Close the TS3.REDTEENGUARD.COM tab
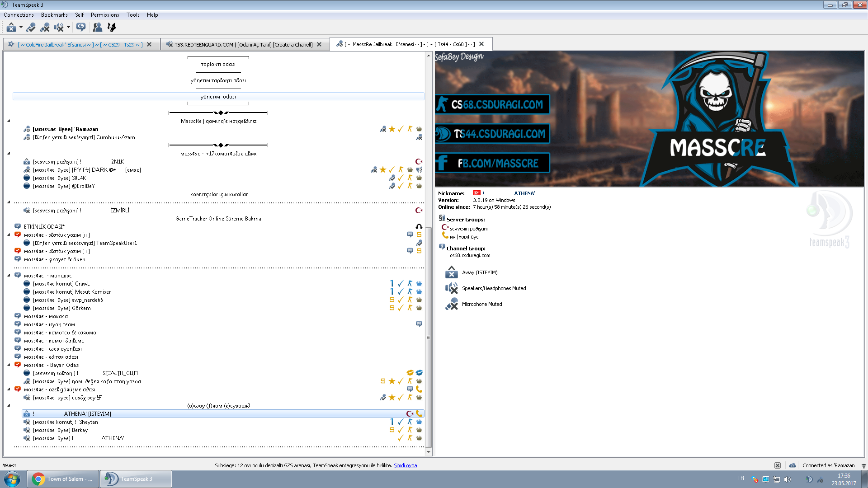868x488 pixels. point(319,44)
